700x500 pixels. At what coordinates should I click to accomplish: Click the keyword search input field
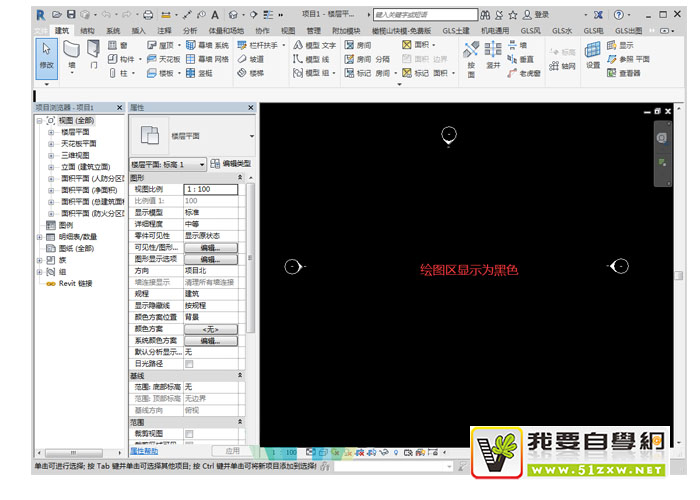pos(425,15)
